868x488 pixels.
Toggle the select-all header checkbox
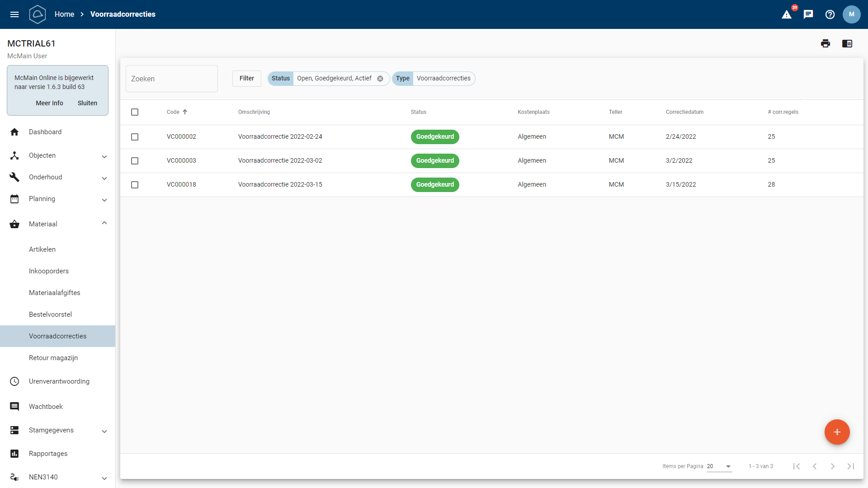(135, 112)
